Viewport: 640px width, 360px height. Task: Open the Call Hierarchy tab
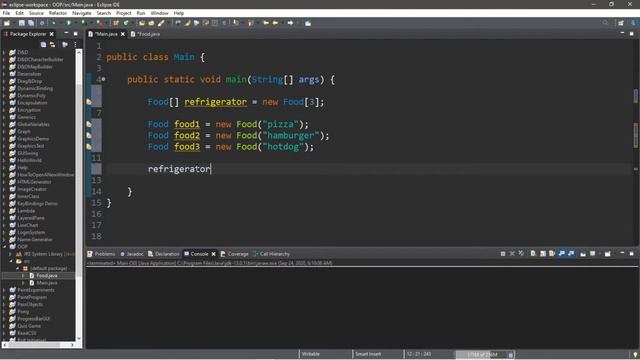point(271,254)
